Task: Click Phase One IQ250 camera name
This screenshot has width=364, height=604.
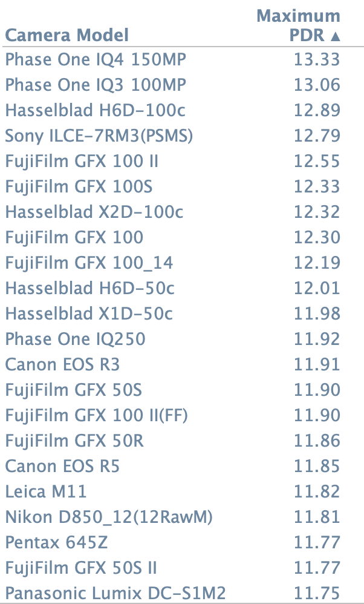Action: tap(75, 339)
